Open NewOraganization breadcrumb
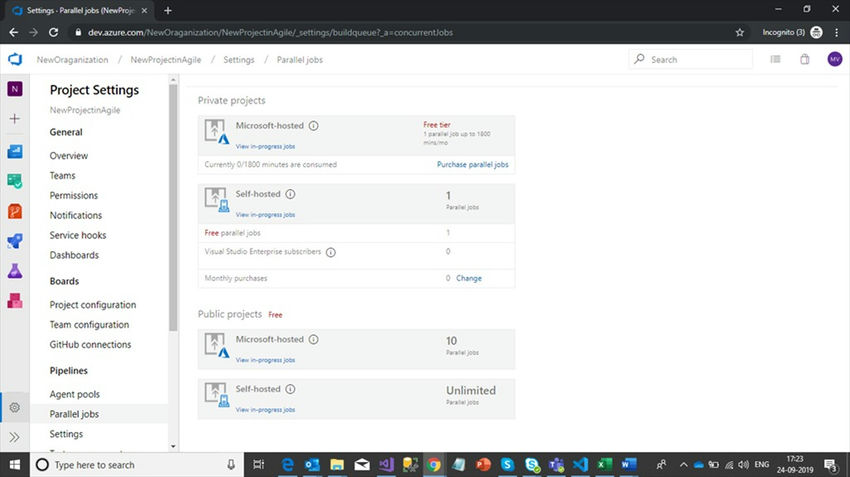 click(x=73, y=60)
